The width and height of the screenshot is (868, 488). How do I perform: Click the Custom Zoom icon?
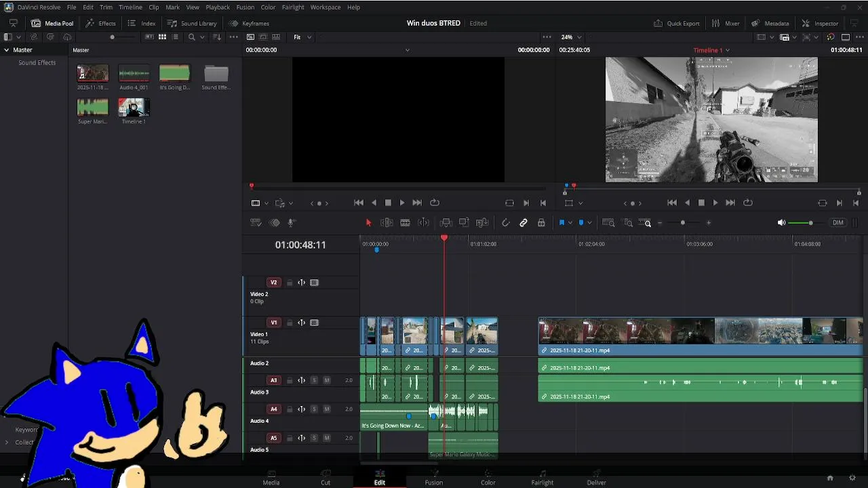click(646, 223)
